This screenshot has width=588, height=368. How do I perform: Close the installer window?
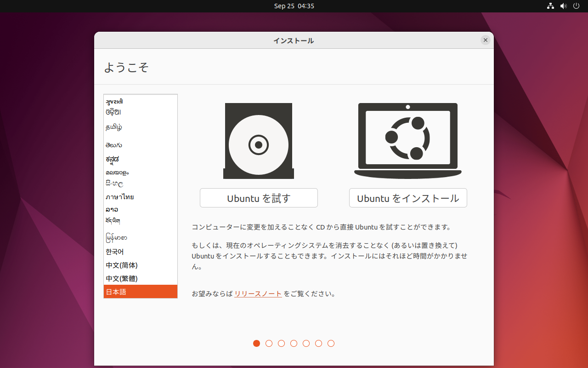pos(485,40)
